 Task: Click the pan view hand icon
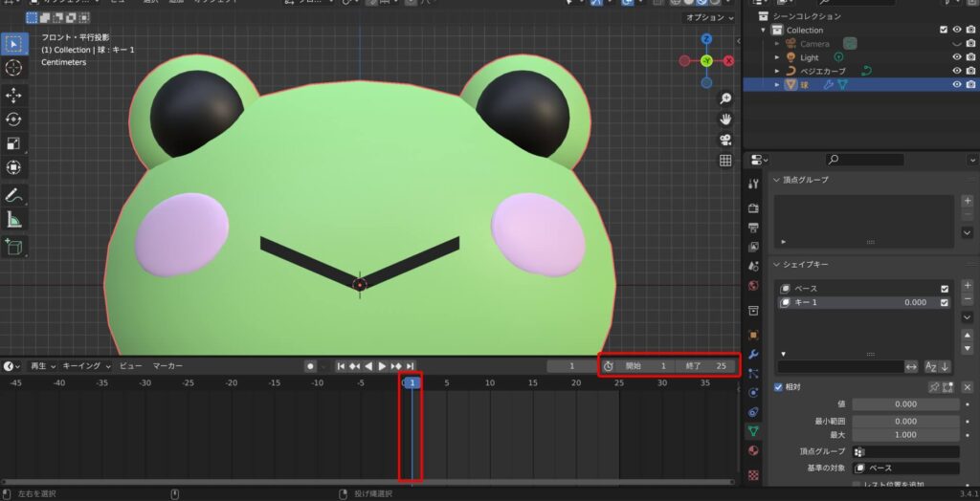(x=725, y=119)
